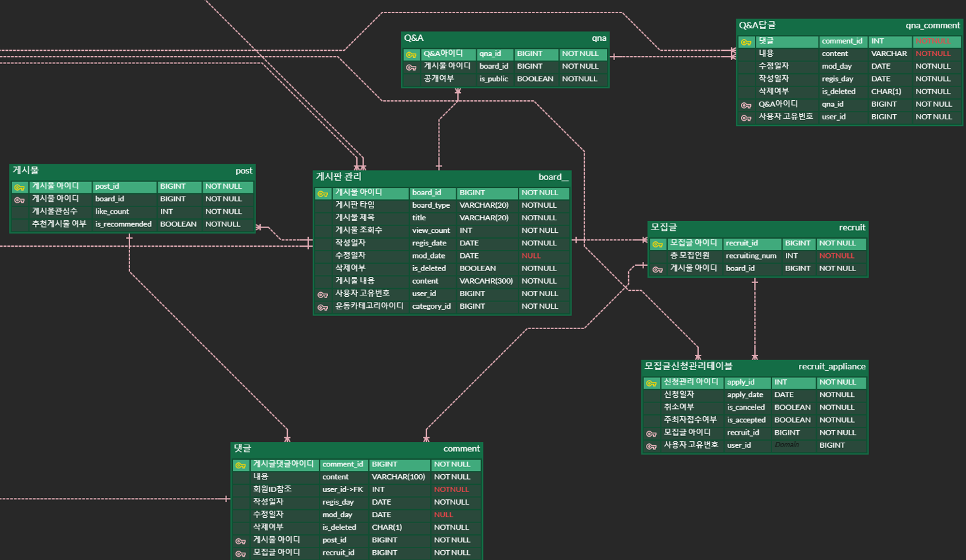966x560 pixels.
Task: Click the yellow key icon in recruit table's recruit_id row
Action: [657, 244]
